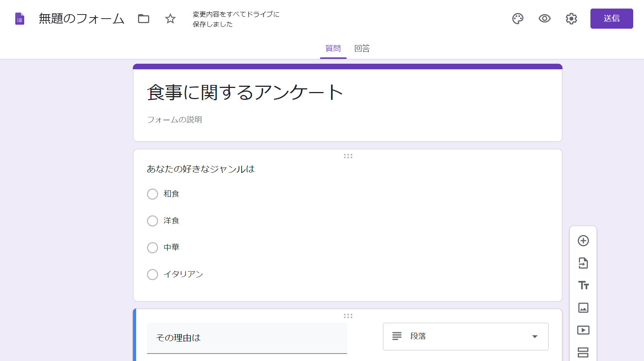This screenshot has width=644, height=361.
Task: Pick the イタリアン radio option
Action: 153,275
